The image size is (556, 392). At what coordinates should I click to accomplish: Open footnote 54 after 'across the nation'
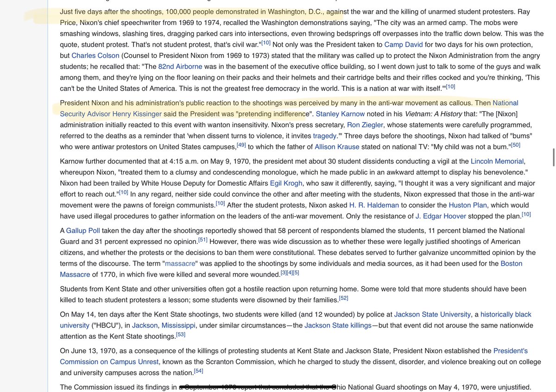[198, 370]
